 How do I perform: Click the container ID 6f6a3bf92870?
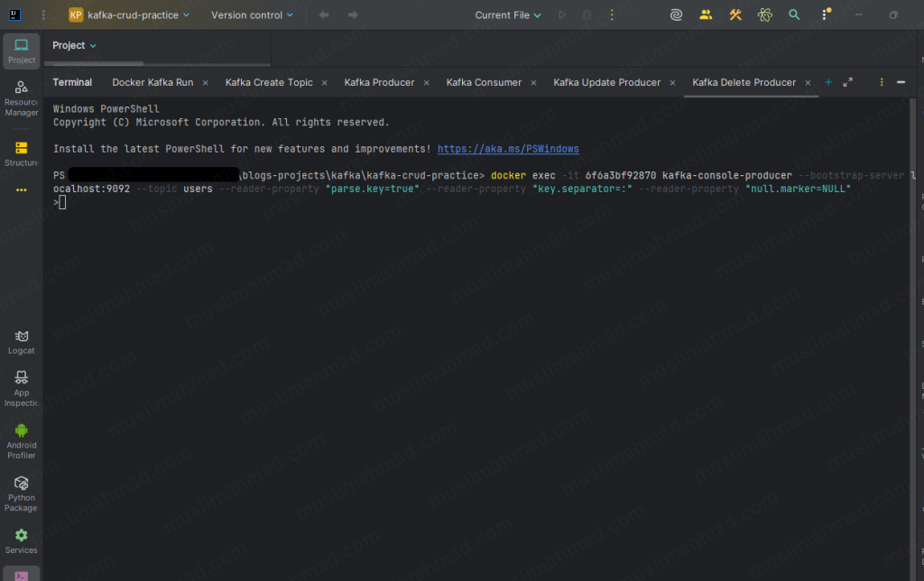[621, 176]
